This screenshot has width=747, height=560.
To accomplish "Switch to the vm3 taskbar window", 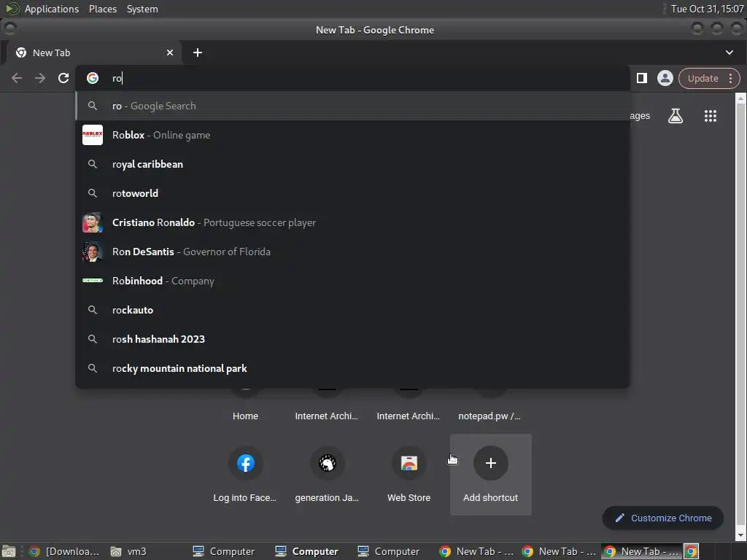I will tap(128, 551).
